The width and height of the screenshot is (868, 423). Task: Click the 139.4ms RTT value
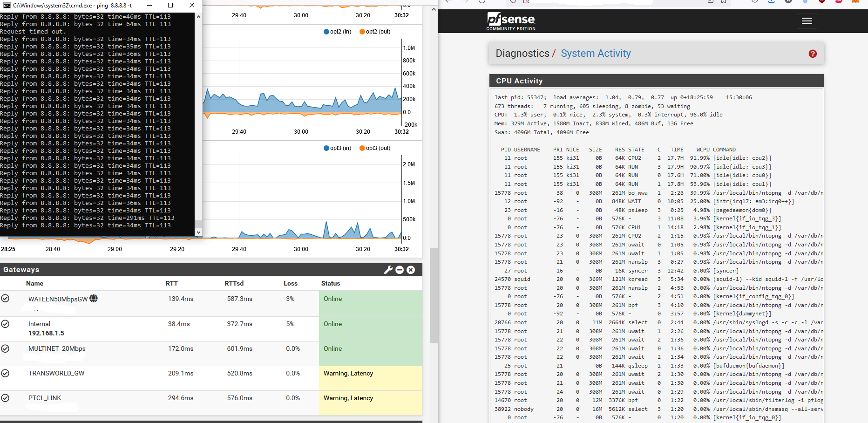[181, 299]
